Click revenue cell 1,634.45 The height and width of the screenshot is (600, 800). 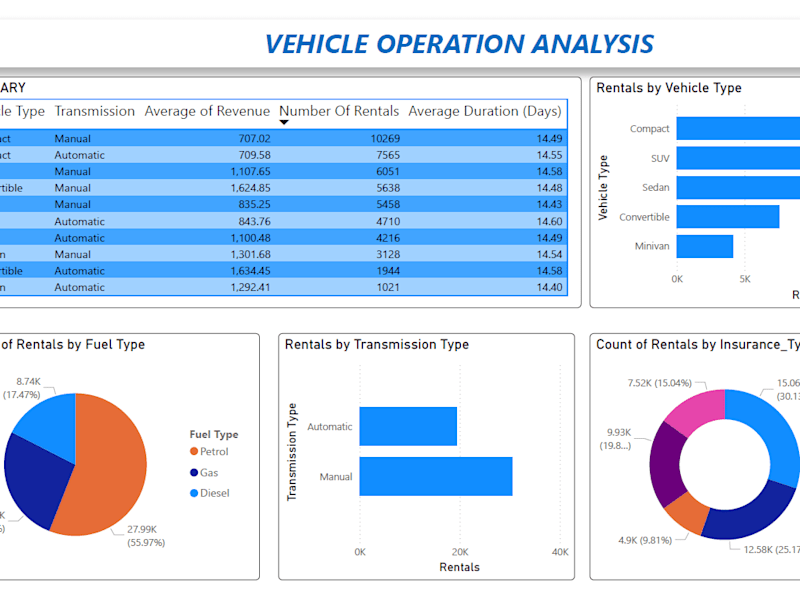[x=250, y=270]
